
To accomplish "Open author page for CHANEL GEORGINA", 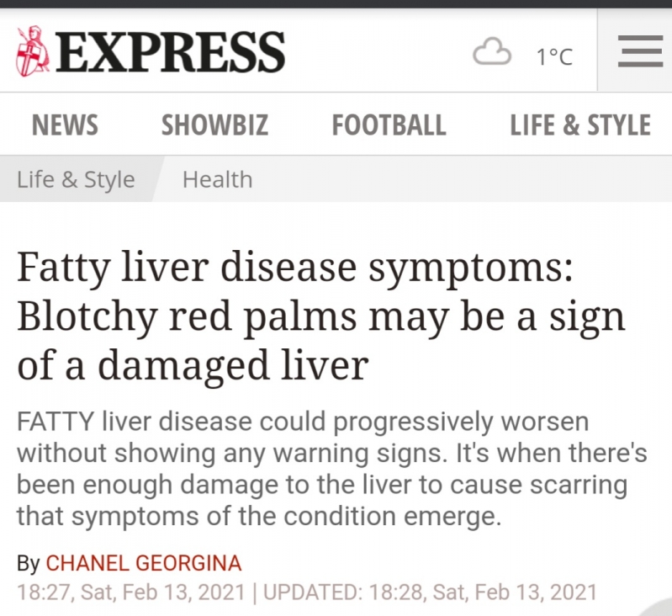I will (144, 563).
